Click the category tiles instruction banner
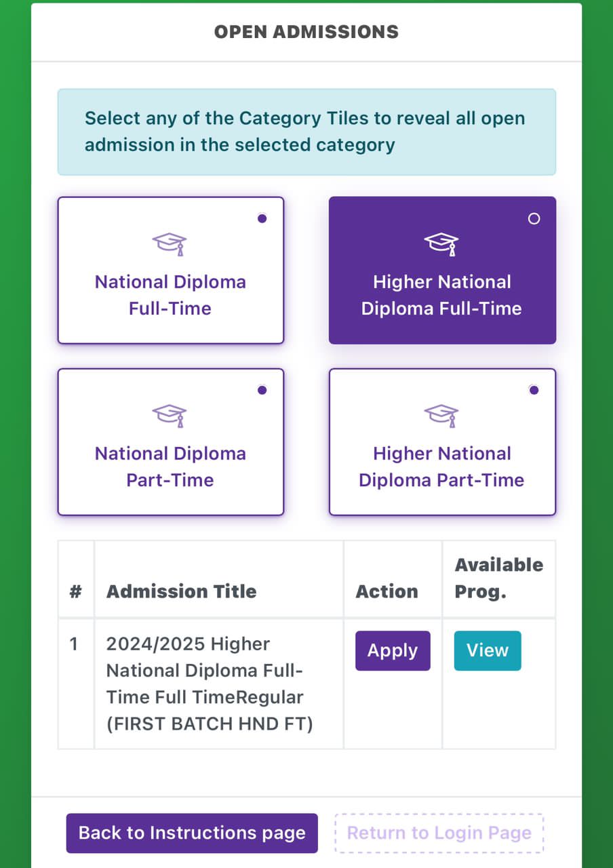The width and height of the screenshot is (613, 868). (306, 132)
